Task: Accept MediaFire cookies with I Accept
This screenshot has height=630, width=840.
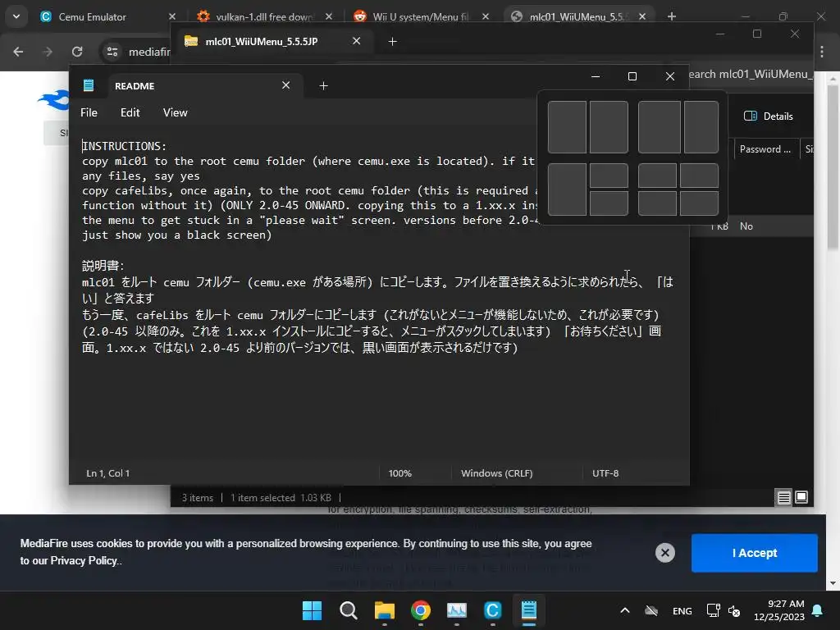Action: (x=755, y=553)
